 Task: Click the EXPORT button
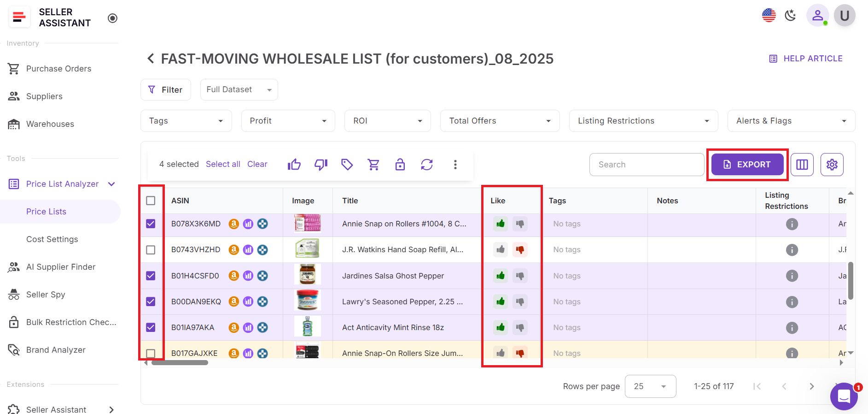click(x=747, y=165)
